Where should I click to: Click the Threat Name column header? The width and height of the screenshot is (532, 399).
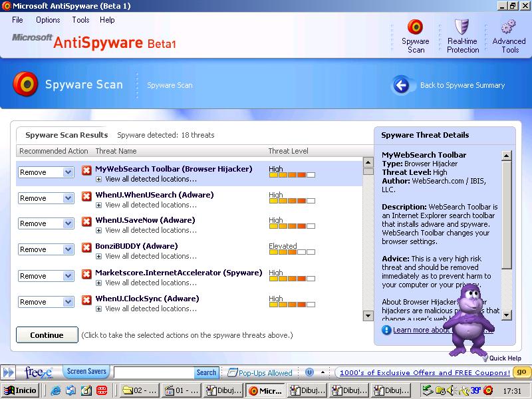pyautogui.click(x=116, y=151)
